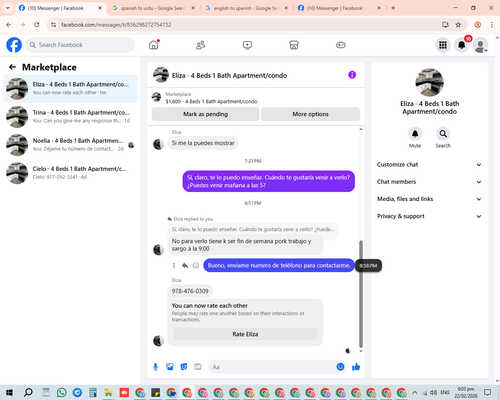Click the phone number 978-476-0309 message
The height and width of the screenshot is (400, 500).
190,291
